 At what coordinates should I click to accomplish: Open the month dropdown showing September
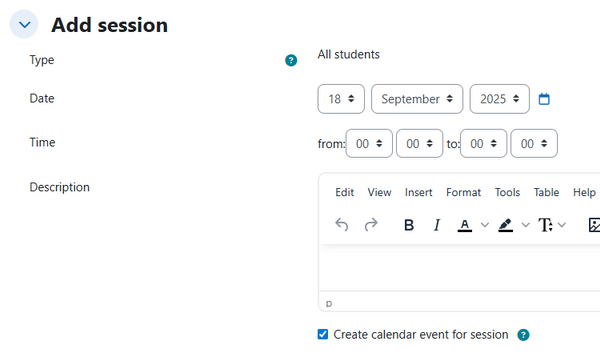[x=417, y=99]
